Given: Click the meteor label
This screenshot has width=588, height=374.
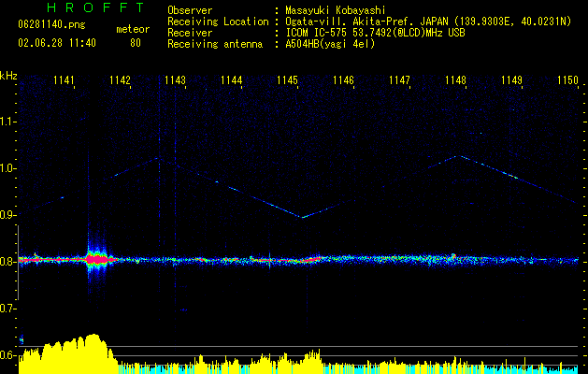Looking at the screenshot, I should (x=133, y=29).
